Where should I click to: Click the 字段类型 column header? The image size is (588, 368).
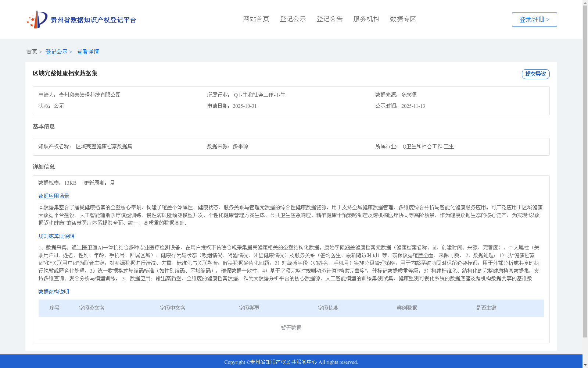(x=249, y=308)
